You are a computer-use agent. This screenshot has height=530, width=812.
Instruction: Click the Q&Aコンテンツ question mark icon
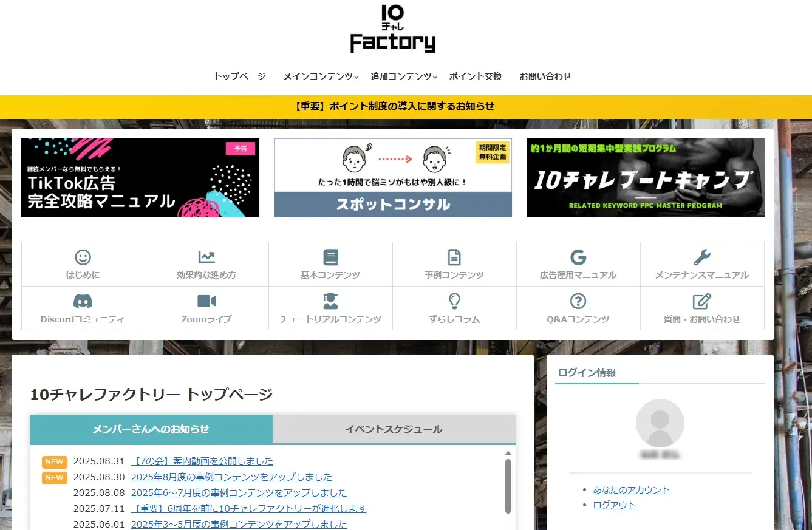click(578, 301)
